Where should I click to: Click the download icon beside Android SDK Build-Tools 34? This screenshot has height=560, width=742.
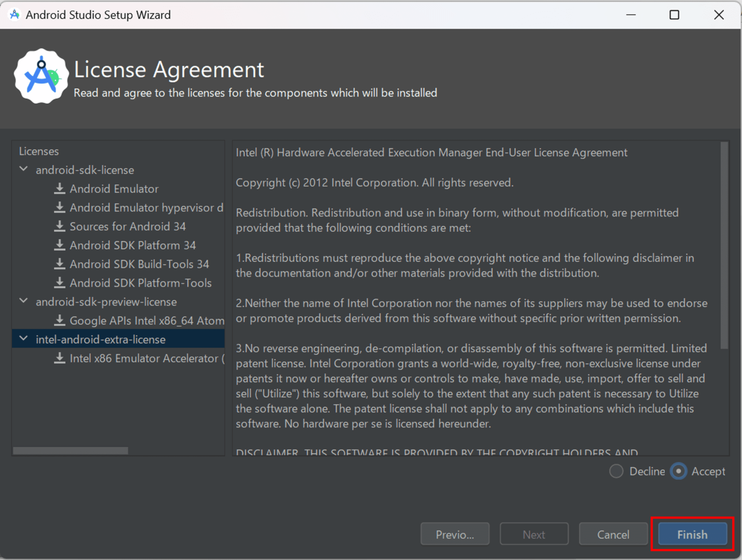[x=60, y=264]
